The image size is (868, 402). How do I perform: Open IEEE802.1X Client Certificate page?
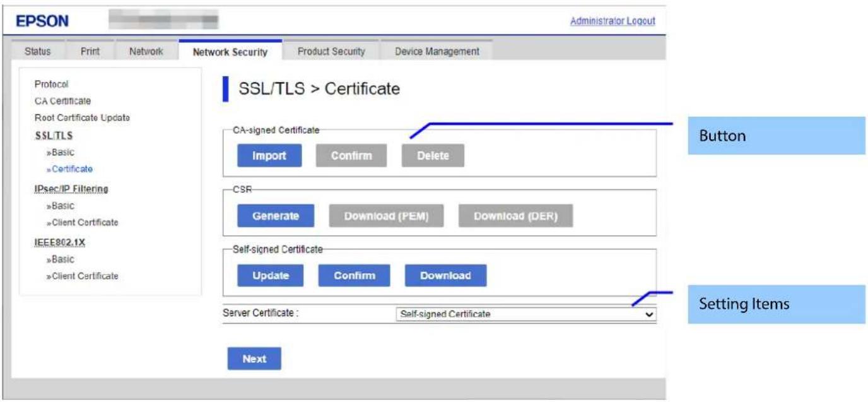[82, 276]
